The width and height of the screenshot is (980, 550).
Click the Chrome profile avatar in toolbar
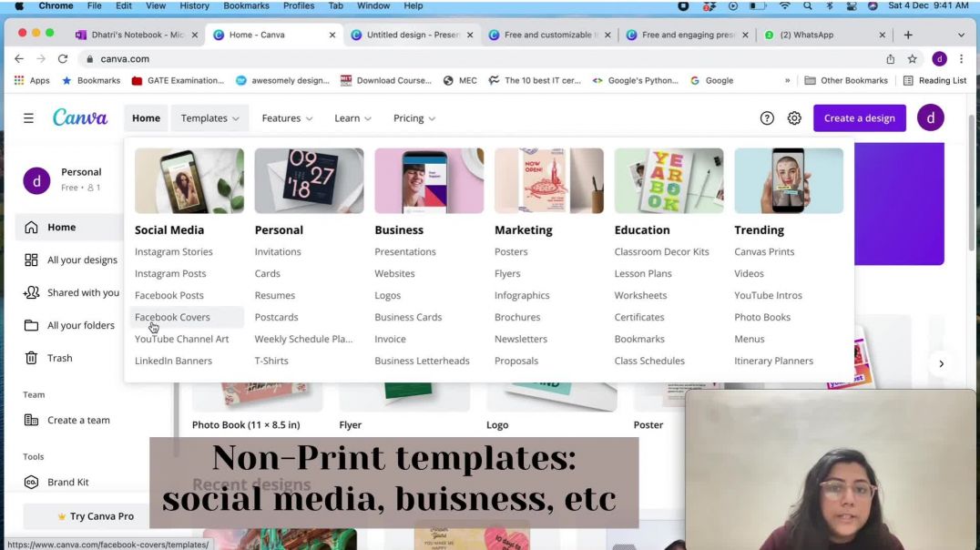click(939, 59)
